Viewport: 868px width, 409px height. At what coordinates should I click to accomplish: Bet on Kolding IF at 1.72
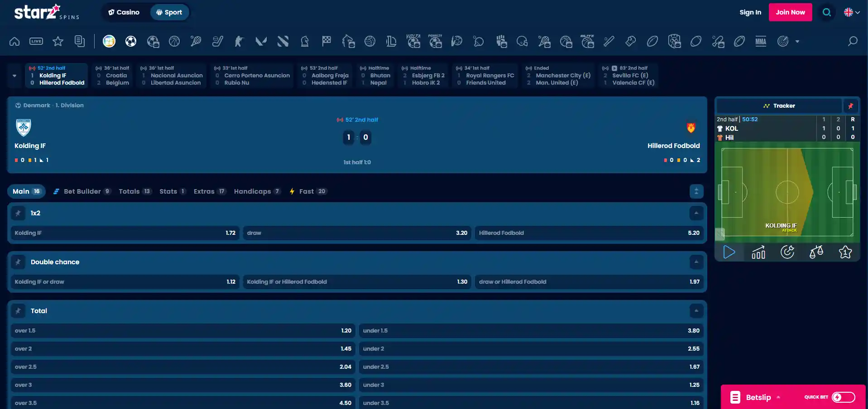pos(125,233)
